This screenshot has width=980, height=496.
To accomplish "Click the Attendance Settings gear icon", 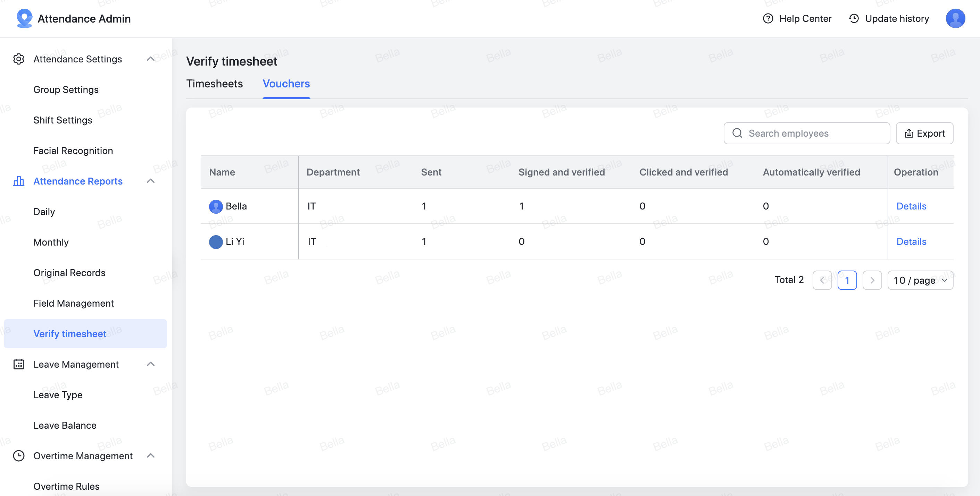I will 19,59.
